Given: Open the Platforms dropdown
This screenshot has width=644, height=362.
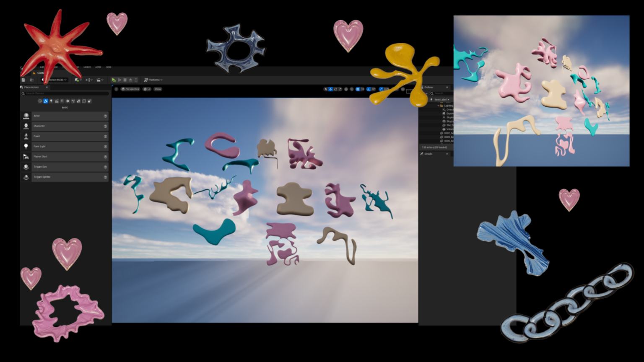Looking at the screenshot, I should point(153,80).
